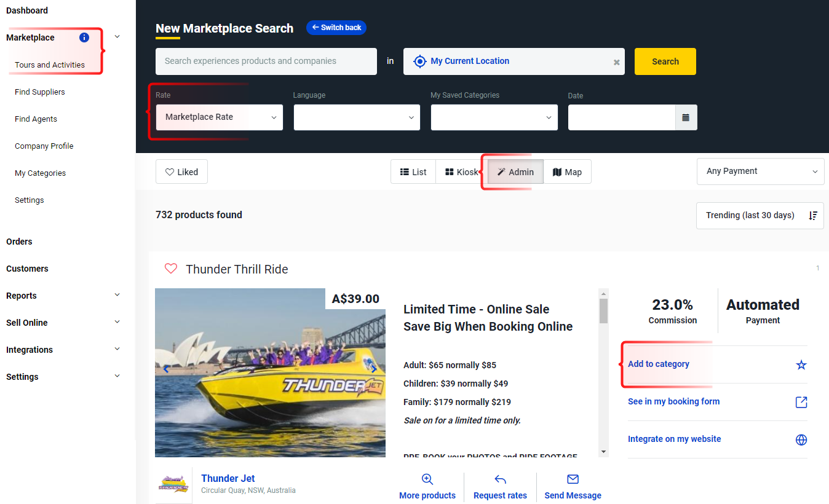Click the external link icon for booking form
This screenshot has width=829, height=504.
coord(801,402)
